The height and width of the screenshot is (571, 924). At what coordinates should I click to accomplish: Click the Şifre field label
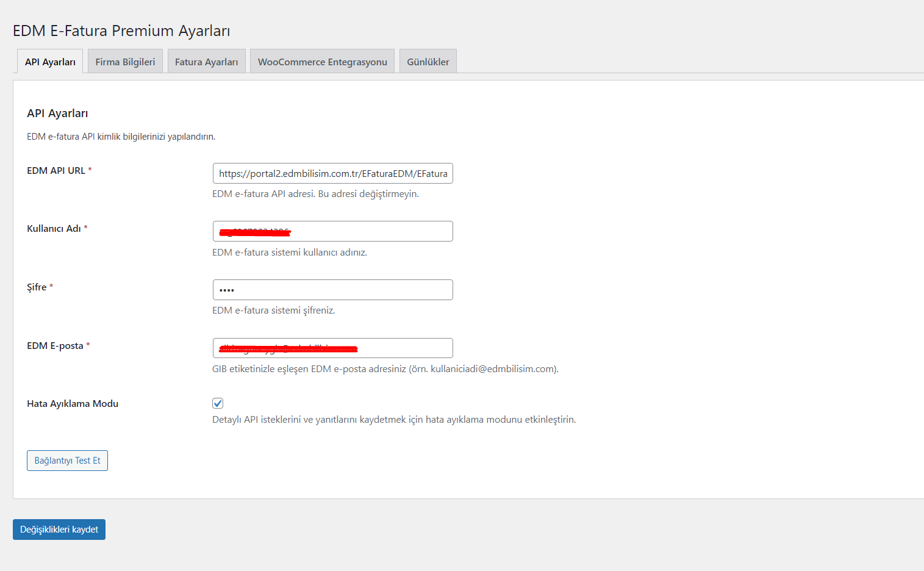37,287
